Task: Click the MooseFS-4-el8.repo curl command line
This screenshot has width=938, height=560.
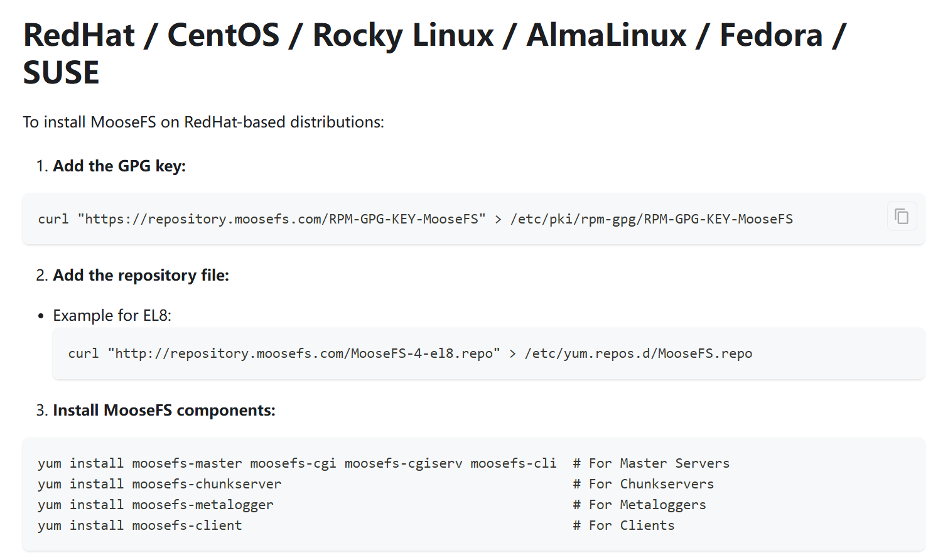Action: [x=410, y=353]
